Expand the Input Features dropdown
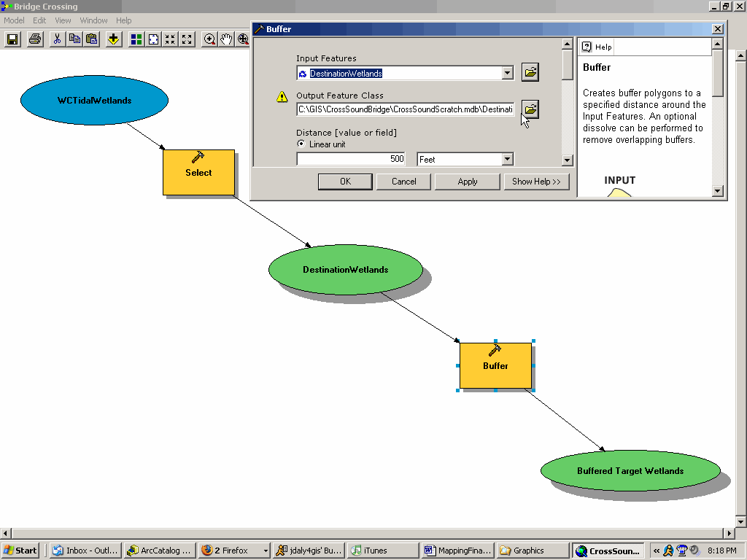747x560 pixels. [508, 73]
